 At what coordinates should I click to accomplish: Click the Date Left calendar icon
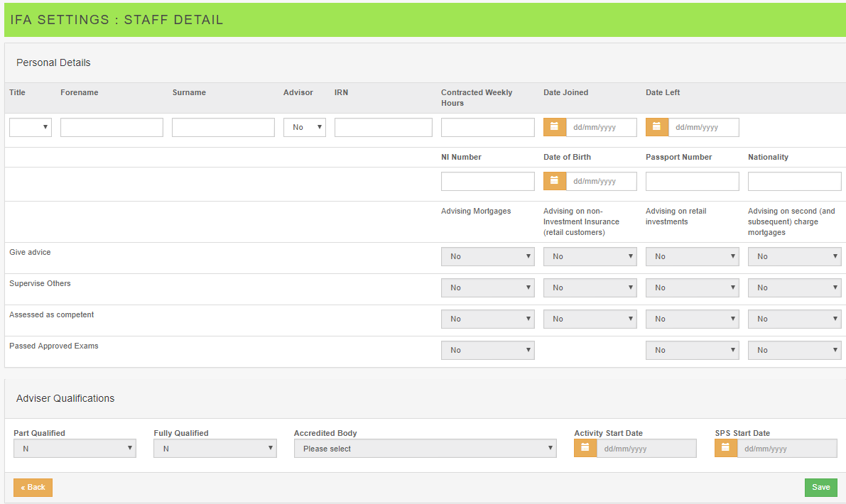coord(657,127)
